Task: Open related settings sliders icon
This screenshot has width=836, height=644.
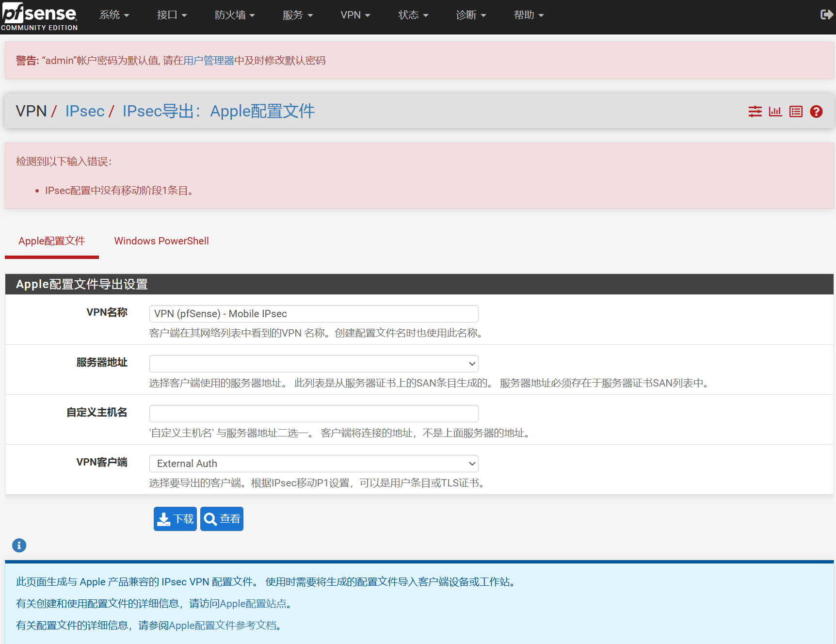Action: tap(755, 112)
